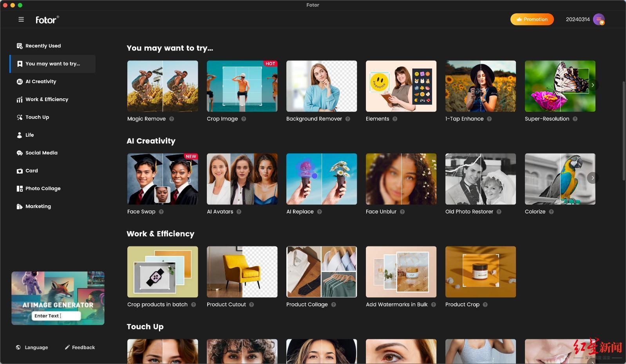
Task: Launch the Old Photo Restorer tool thumbnail
Action: pyautogui.click(x=480, y=179)
